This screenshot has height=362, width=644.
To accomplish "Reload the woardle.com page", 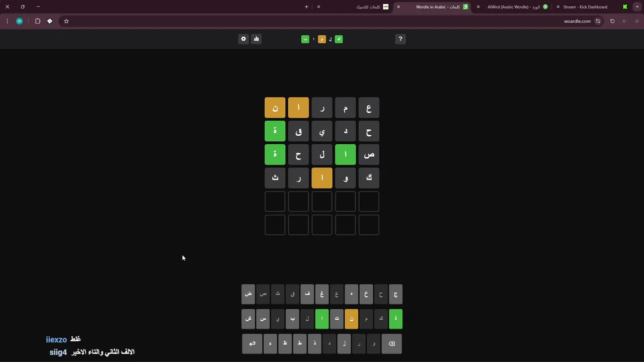I will (612, 21).
